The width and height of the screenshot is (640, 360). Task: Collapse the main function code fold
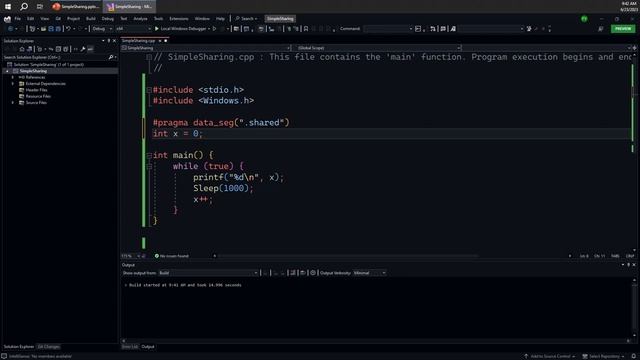pos(149,156)
